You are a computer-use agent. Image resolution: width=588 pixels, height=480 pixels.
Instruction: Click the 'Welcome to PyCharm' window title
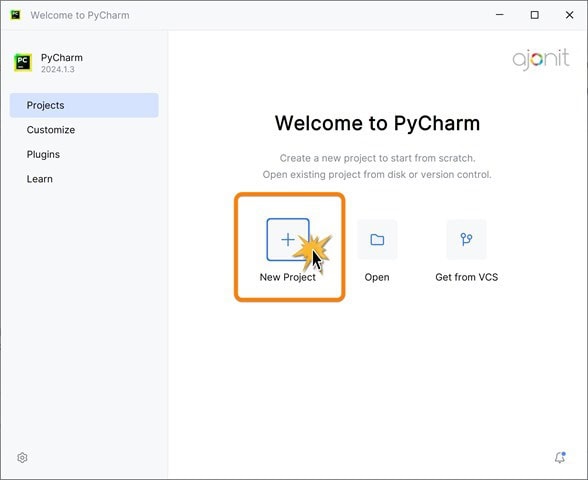(x=80, y=15)
